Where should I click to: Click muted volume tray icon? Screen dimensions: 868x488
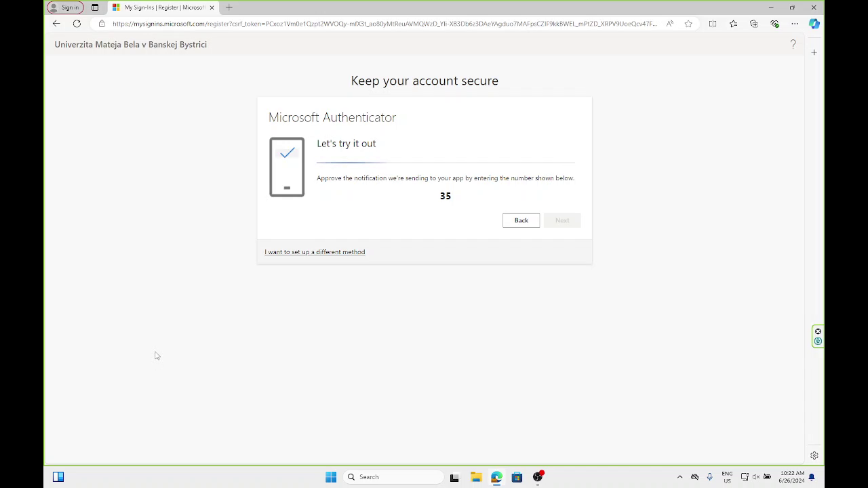(756, 477)
